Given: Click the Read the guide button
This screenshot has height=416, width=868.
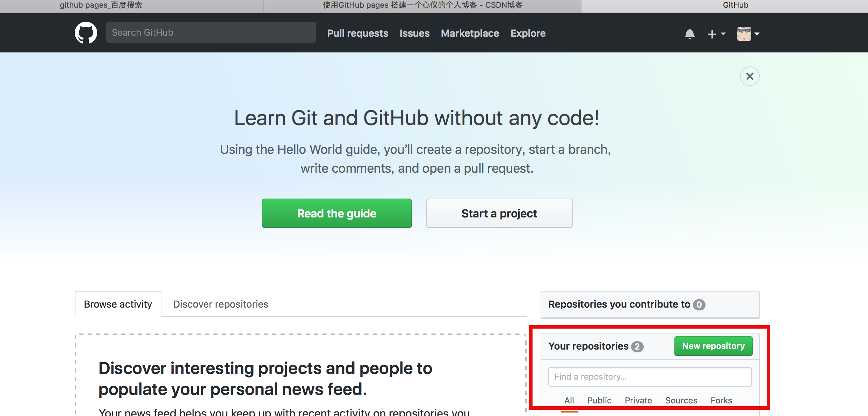Looking at the screenshot, I should click(337, 213).
